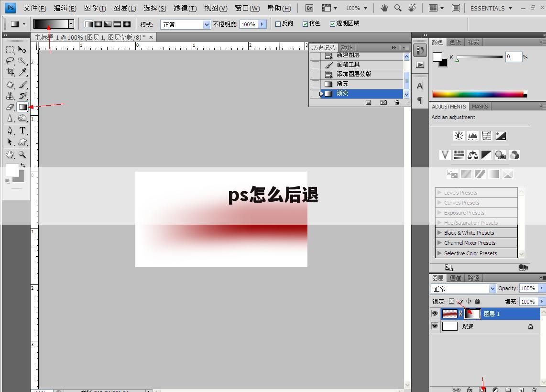Select the 图层 1 layer mask thumbnail
The width and height of the screenshot is (546, 392).
click(472, 314)
